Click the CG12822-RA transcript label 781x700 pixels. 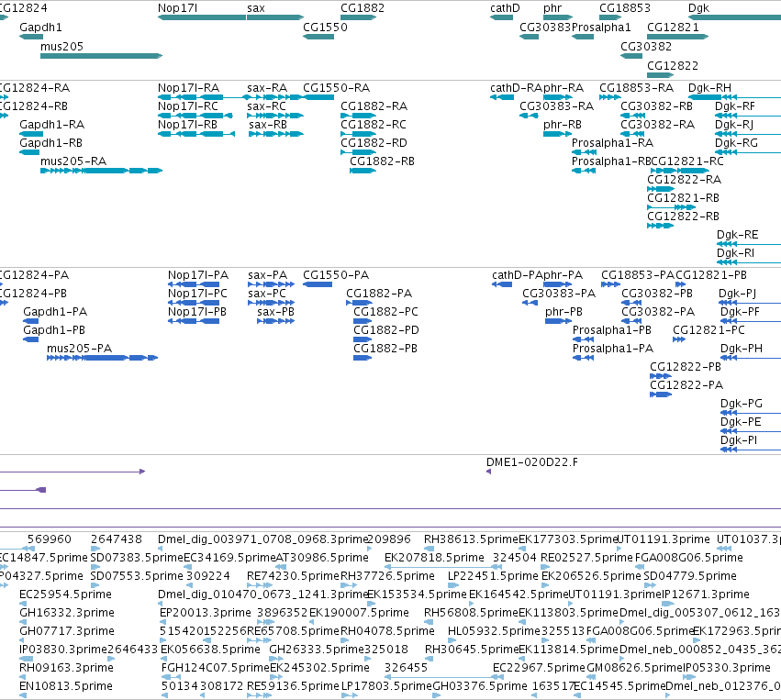point(684,180)
